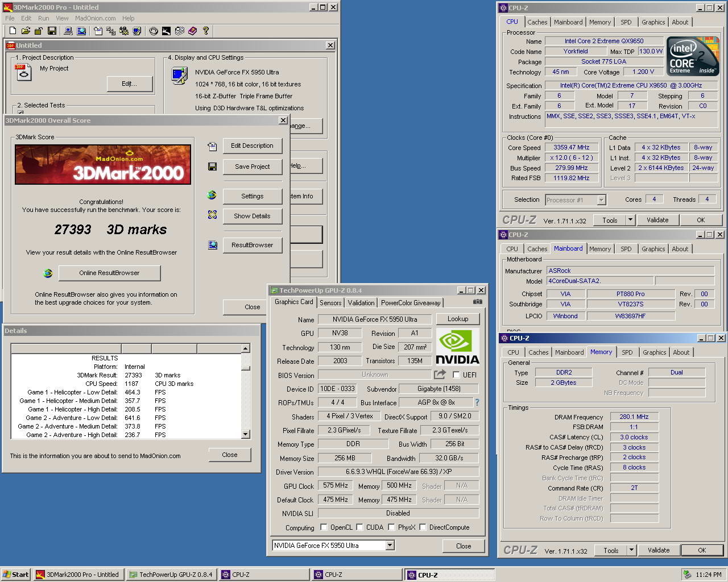The width and height of the screenshot is (728, 582).
Task: Toggle the UEFI checkbox in GPU-Z
Action: click(456, 375)
